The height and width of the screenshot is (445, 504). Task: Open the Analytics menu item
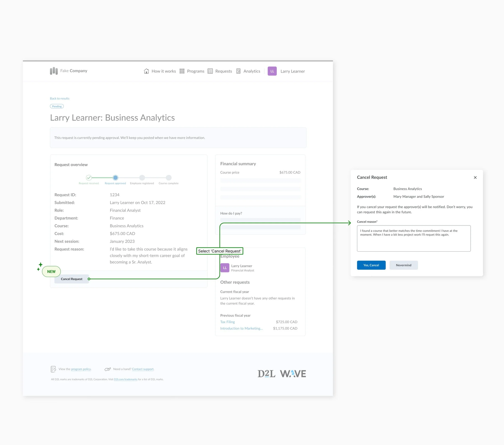pos(252,71)
